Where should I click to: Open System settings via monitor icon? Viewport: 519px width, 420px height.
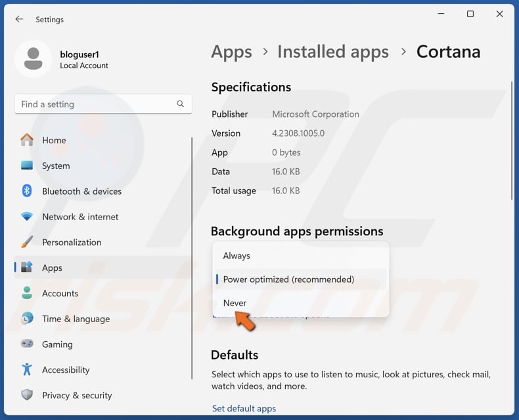(27, 166)
